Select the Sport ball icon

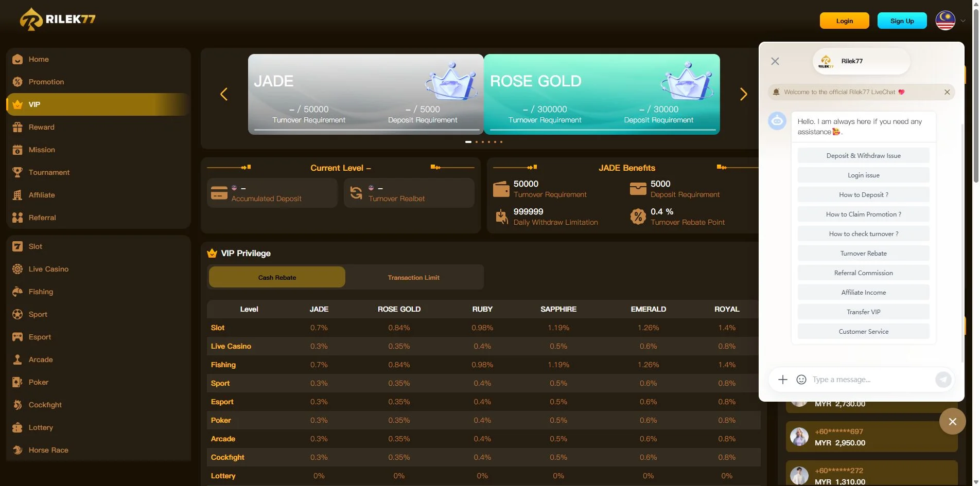17,314
